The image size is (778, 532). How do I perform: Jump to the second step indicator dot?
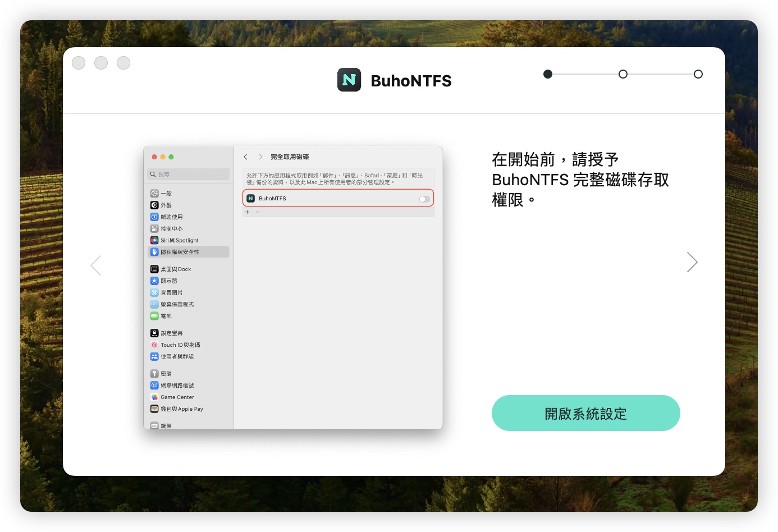[623, 74]
